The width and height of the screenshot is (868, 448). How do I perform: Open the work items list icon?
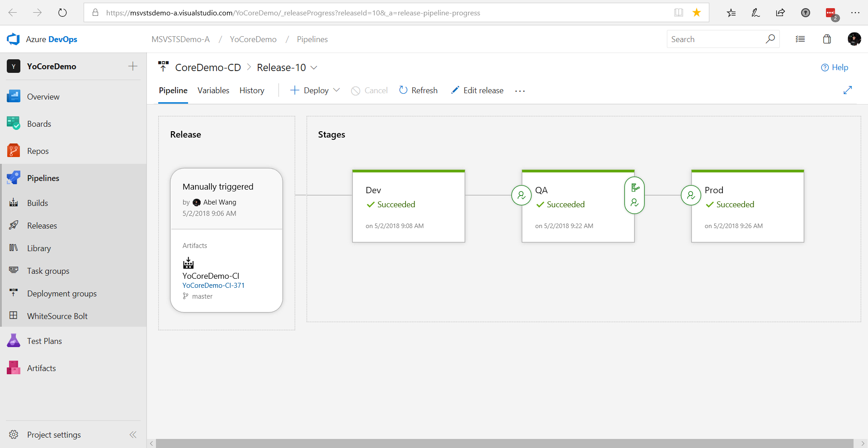(800, 39)
